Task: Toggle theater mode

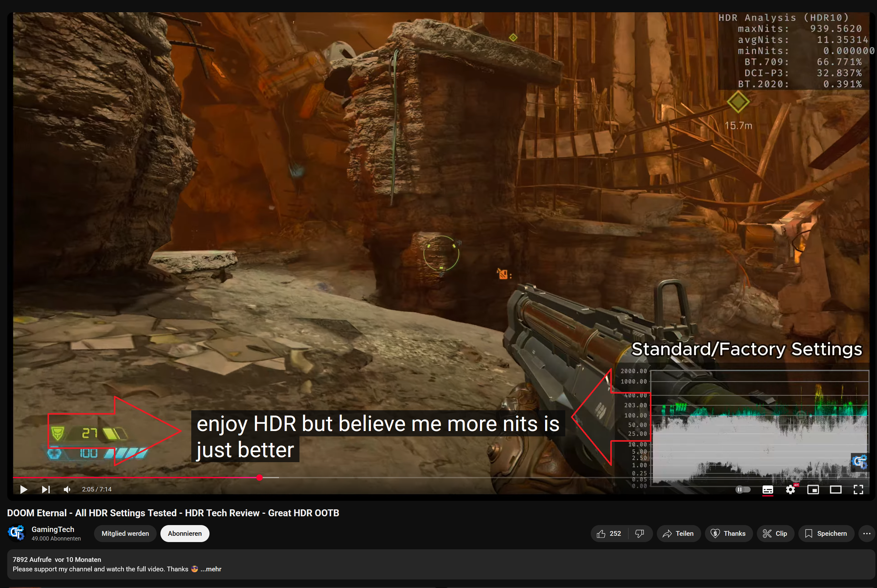Action: pos(836,490)
